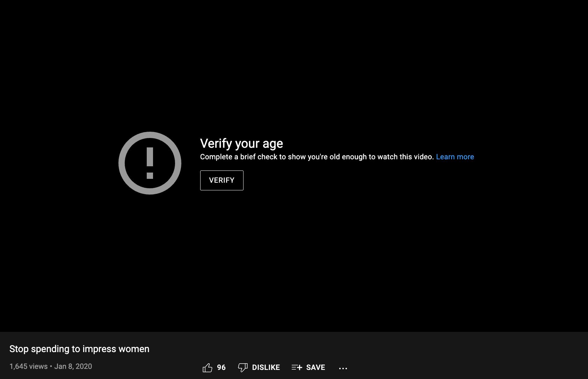The width and height of the screenshot is (588, 379).
Task: Select the video title Stop spending to impress women
Action: (x=79, y=349)
